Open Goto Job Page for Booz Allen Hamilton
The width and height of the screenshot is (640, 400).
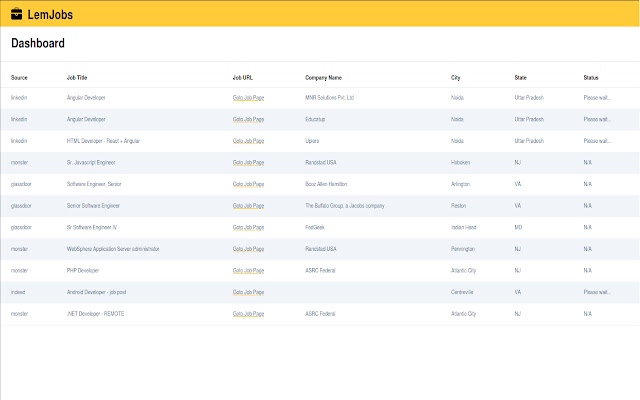click(248, 184)
